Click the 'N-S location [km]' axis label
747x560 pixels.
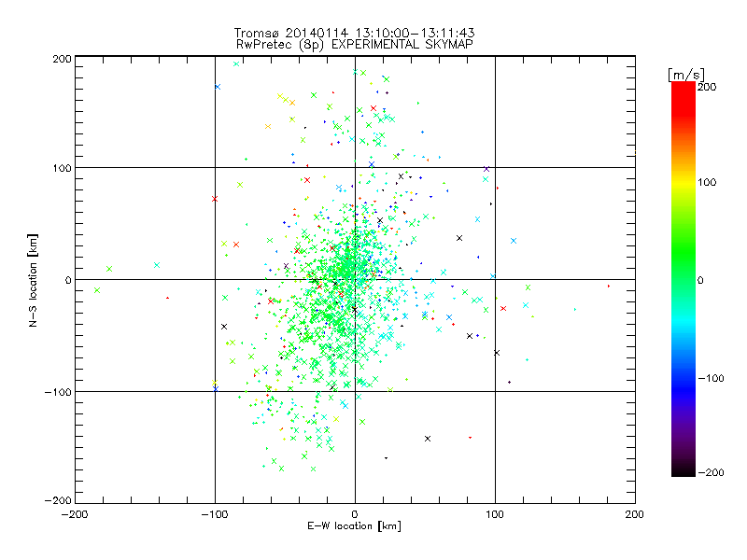tap(33, 281)
